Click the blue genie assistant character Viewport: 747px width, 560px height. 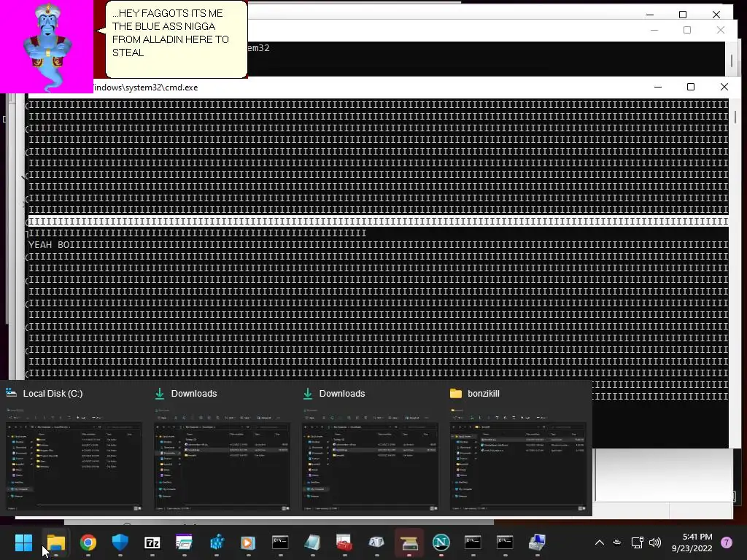pos(47,47)
